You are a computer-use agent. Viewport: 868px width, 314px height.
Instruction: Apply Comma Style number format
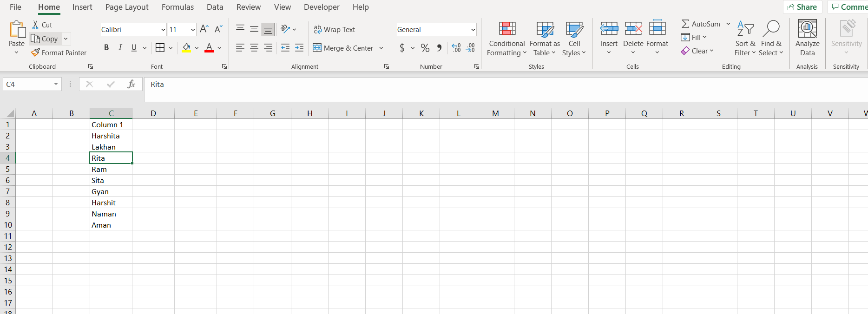tap(440, 48)
